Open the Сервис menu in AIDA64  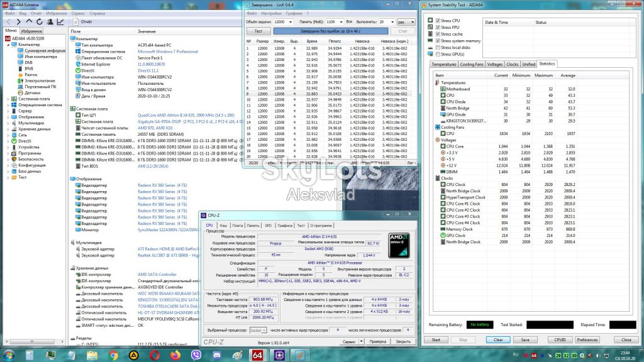(x=78, y=13)
